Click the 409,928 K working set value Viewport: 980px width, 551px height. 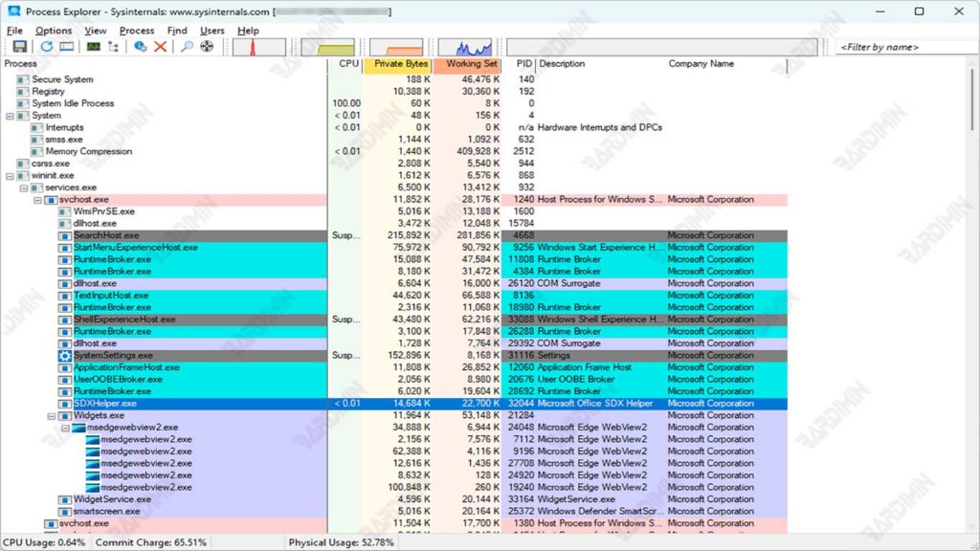click(x=478, y=152)
